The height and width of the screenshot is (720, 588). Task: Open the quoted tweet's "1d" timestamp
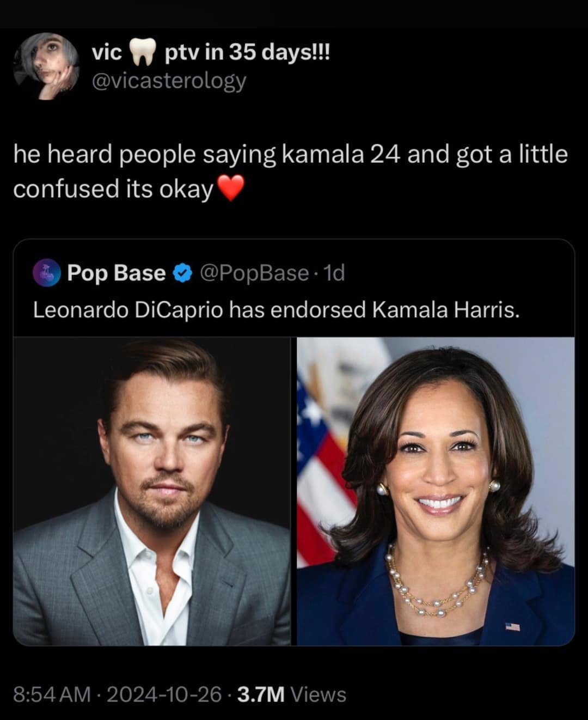pyautogui.click(x=334, y=273)
